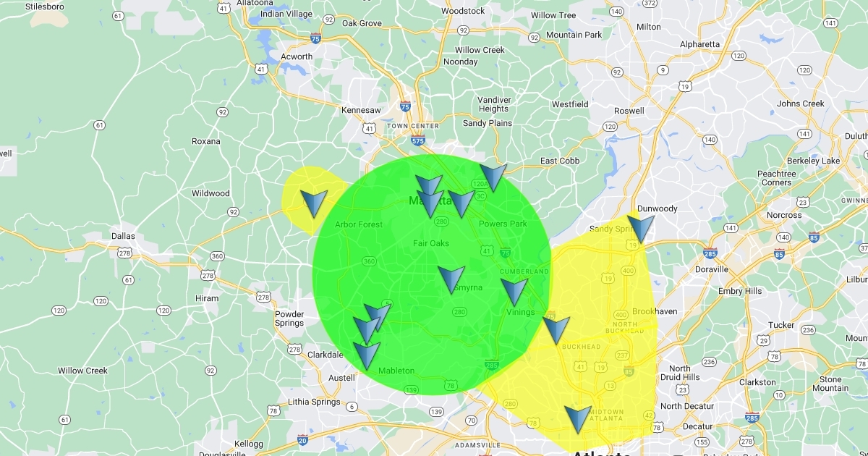The height and width of the screenshot is (456, 868).
Task: Click the Roxana label
Action: 206,141
